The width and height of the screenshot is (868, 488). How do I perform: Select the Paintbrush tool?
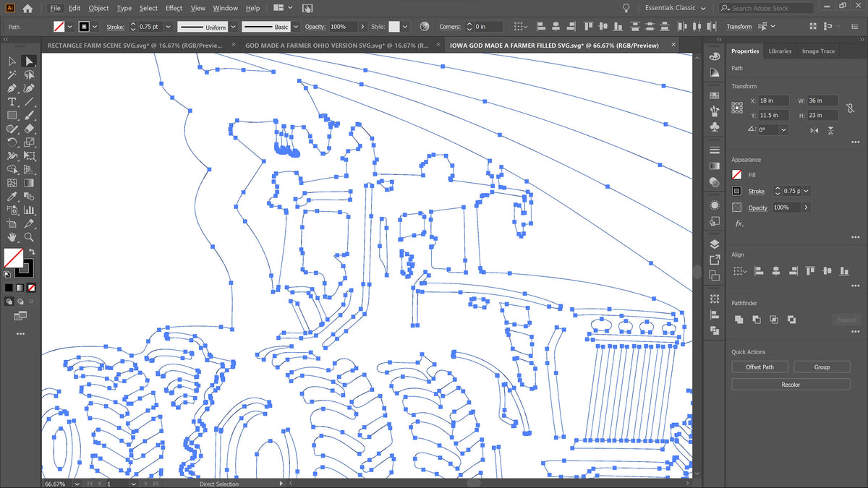[x=29, y=116]
